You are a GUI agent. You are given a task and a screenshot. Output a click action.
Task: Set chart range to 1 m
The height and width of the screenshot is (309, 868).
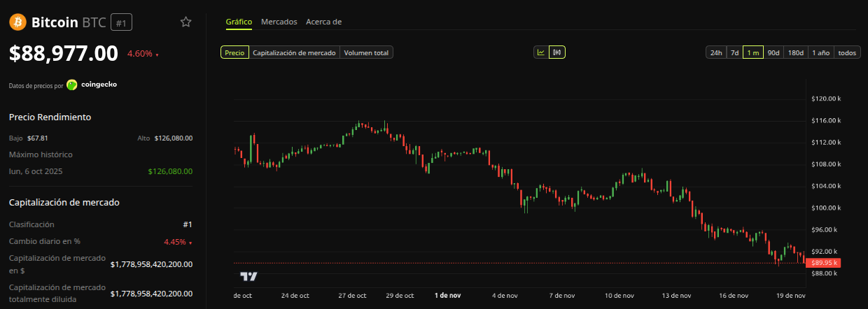753,52
